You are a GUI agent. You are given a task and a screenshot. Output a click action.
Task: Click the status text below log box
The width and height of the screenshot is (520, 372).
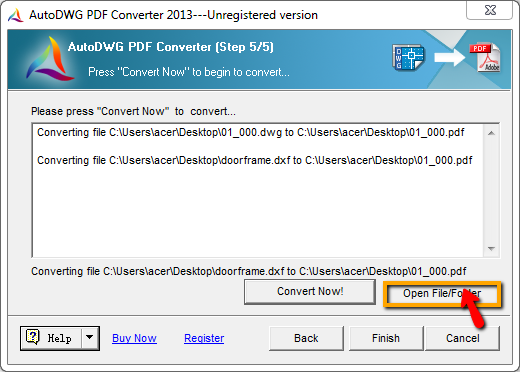pyautogui.click(x=249, y=271)
